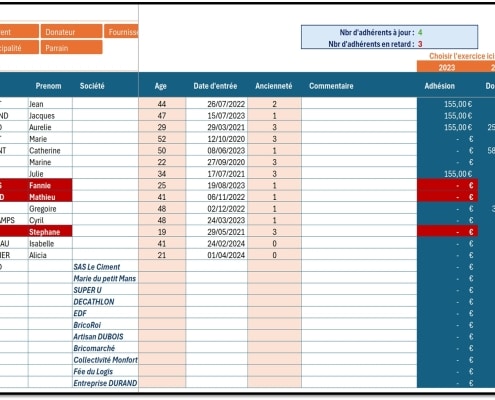
Task: Select the cell with first name Jean
Action: click(50, 104)
